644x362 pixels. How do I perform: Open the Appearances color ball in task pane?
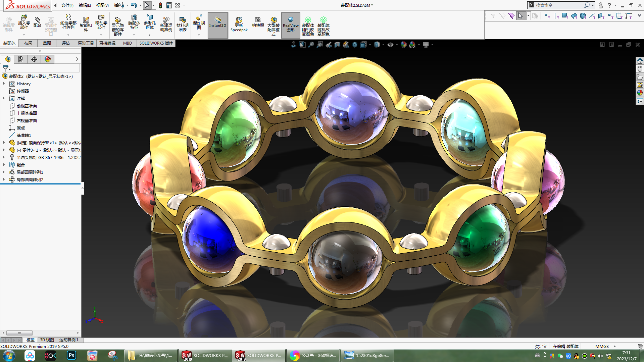click(640, 93)
